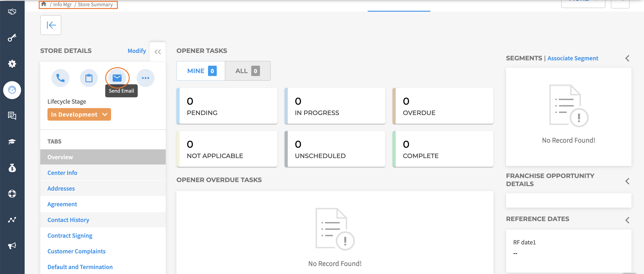Open the Default and Termination tab
This screenshot has height=274, width=644.
(103, 267)
